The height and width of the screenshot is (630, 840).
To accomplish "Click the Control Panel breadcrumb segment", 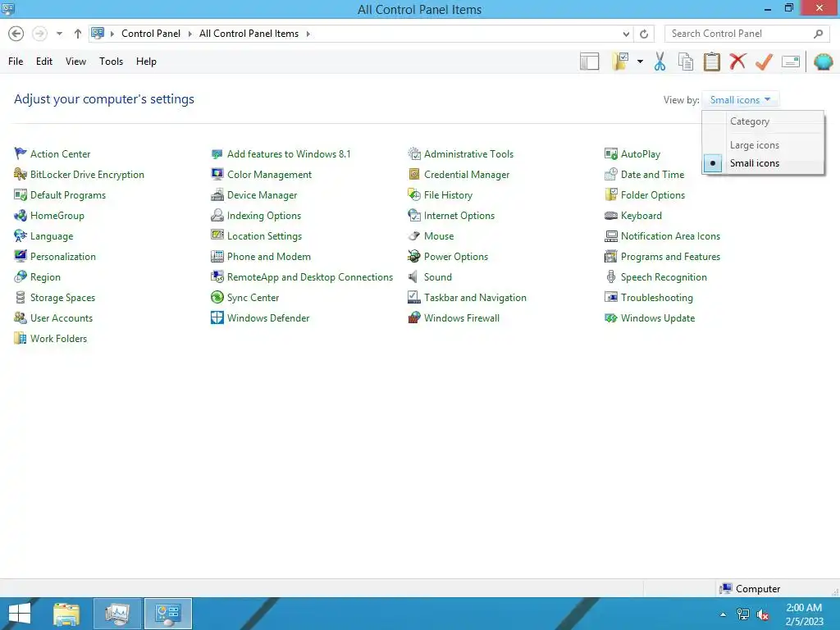I will 151,34.
